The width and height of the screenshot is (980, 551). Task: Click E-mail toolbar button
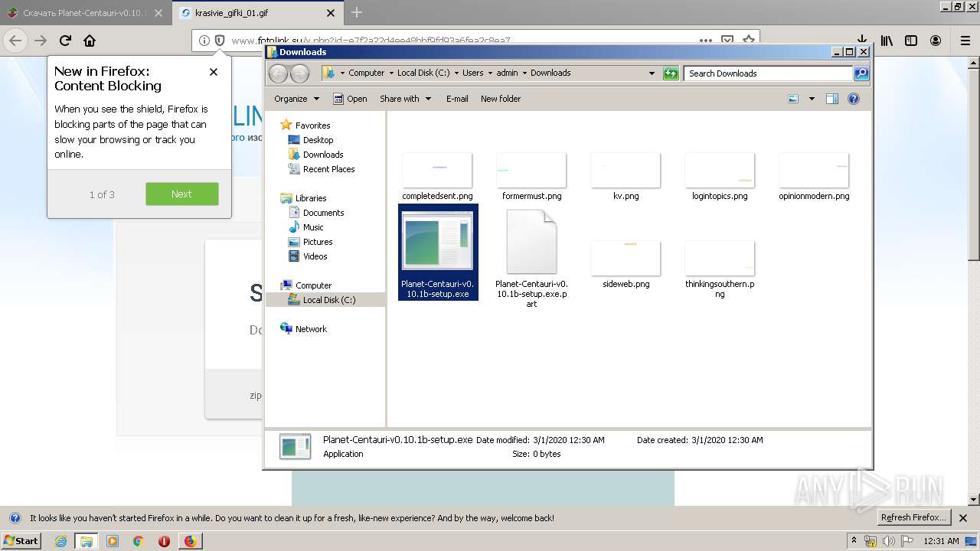coord(457,99)
